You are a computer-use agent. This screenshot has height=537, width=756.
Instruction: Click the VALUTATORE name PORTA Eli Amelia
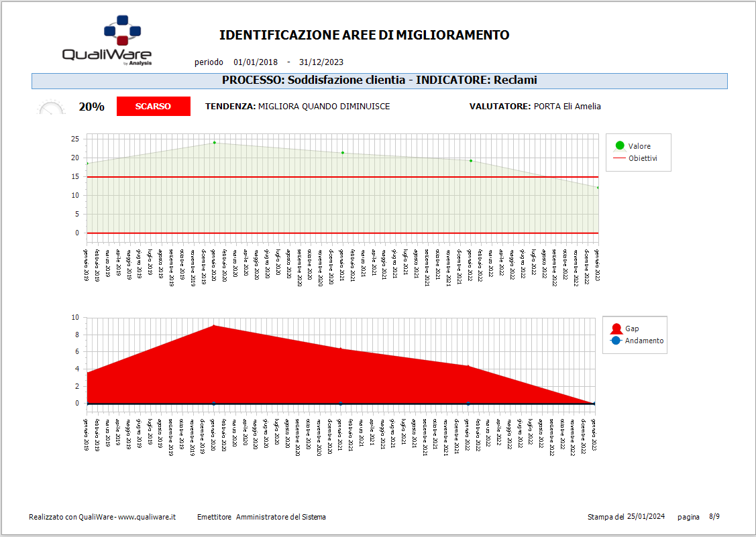pos(567,107)
